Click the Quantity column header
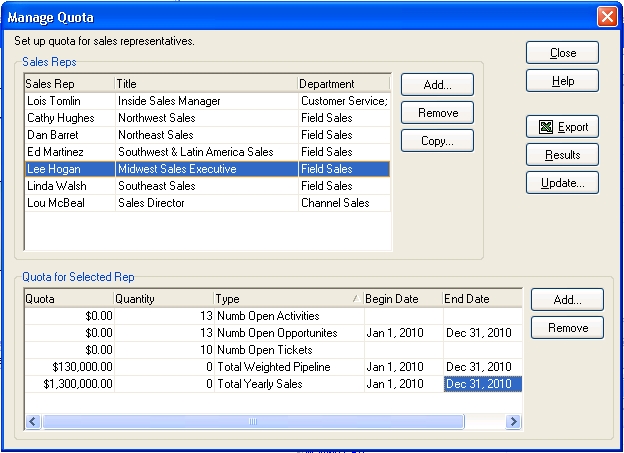Image resolution: width=624 pixels, height=453 pixels. [x=164, y=299]
